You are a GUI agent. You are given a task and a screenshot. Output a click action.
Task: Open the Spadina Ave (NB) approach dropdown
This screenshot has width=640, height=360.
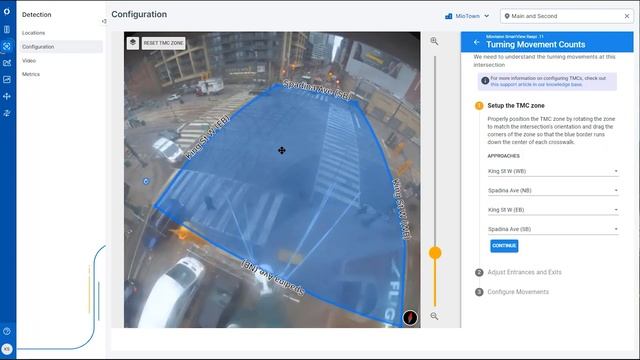pyautogui.click(x=553, y=190)
